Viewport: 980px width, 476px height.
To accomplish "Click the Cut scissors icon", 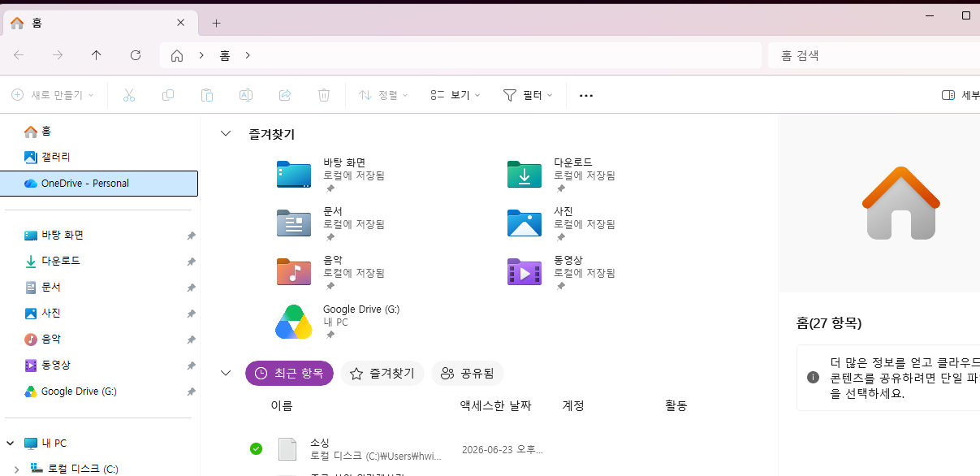I will click(128, 95).
